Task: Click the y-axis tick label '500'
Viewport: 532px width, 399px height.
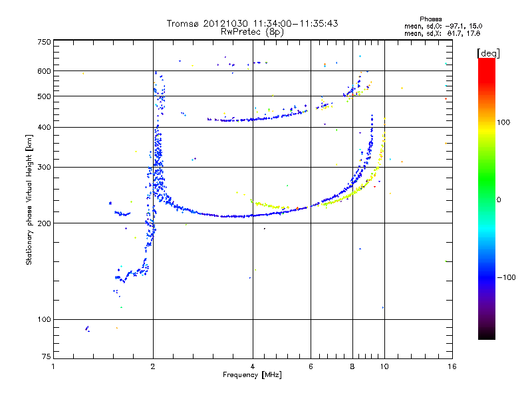Action: (44, 96)
